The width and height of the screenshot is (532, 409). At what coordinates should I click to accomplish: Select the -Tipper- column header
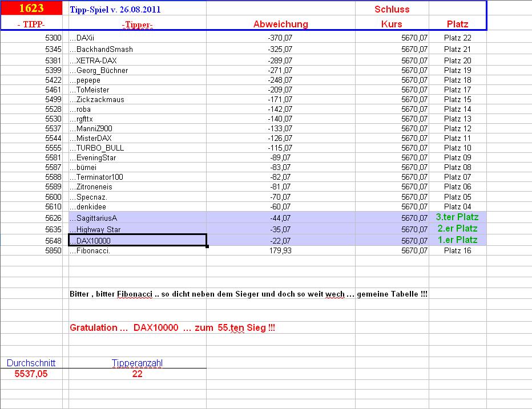[x=137, y=24]
